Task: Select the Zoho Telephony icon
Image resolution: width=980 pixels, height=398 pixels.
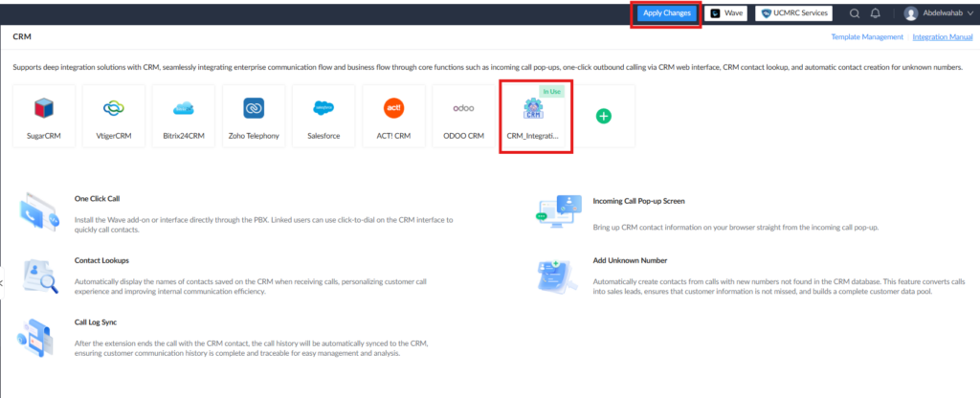Action: point(254,108)
